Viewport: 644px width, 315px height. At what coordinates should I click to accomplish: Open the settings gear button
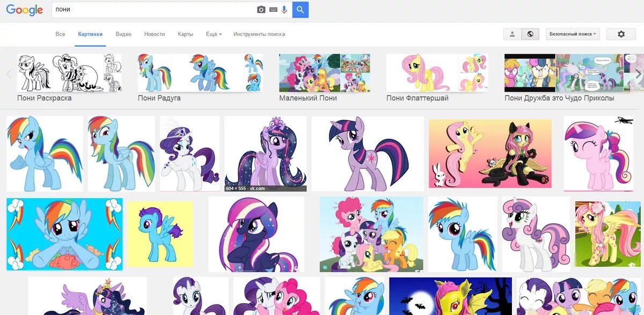[621, 34]
